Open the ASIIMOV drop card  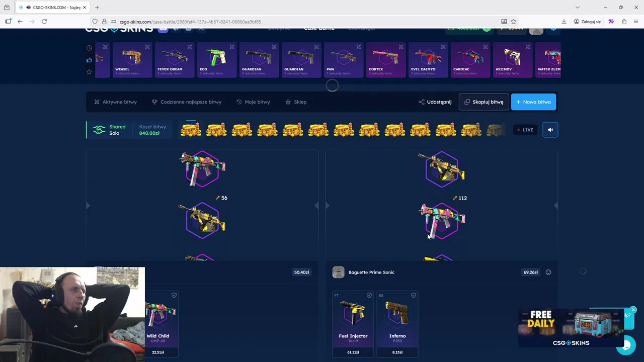coord(513,60)
